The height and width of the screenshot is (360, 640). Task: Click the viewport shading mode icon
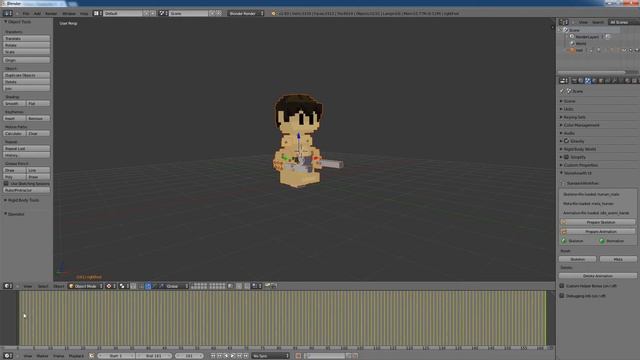[x=110, y=286]
